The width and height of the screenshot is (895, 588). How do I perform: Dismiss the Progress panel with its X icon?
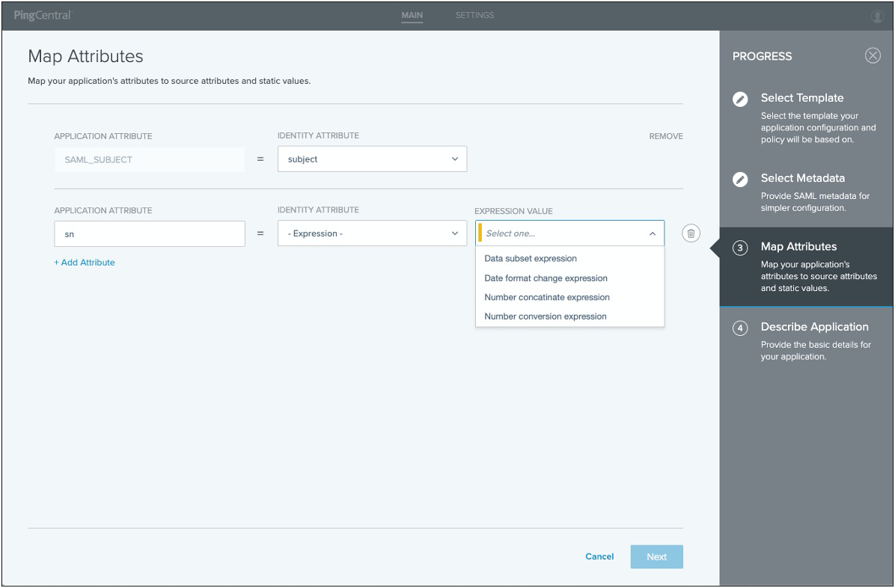point(872,55)
